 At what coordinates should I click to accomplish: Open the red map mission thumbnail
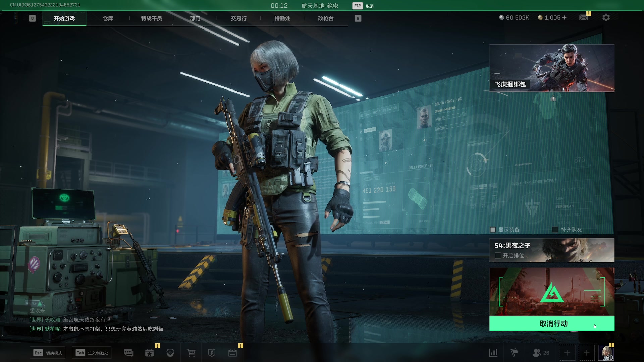552,292
